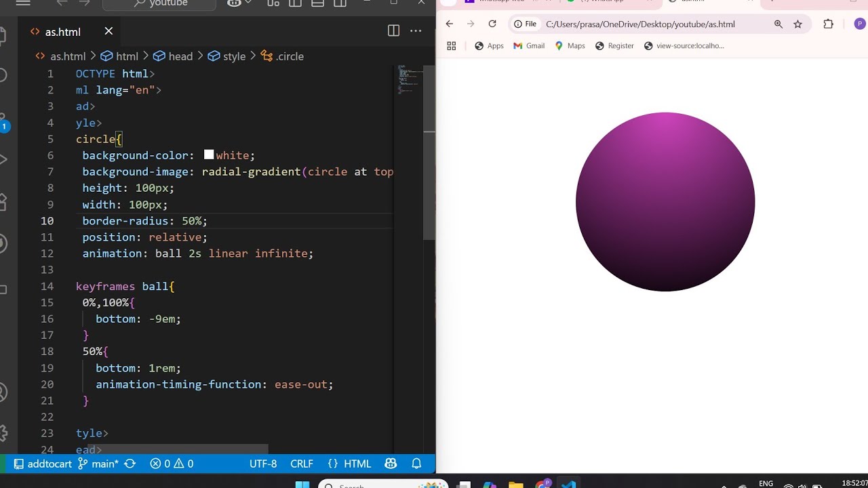Open the as.html breadcrumb file segment
Image resolution: width=868 pixels, height=488 pixels.
pos(61,56)
